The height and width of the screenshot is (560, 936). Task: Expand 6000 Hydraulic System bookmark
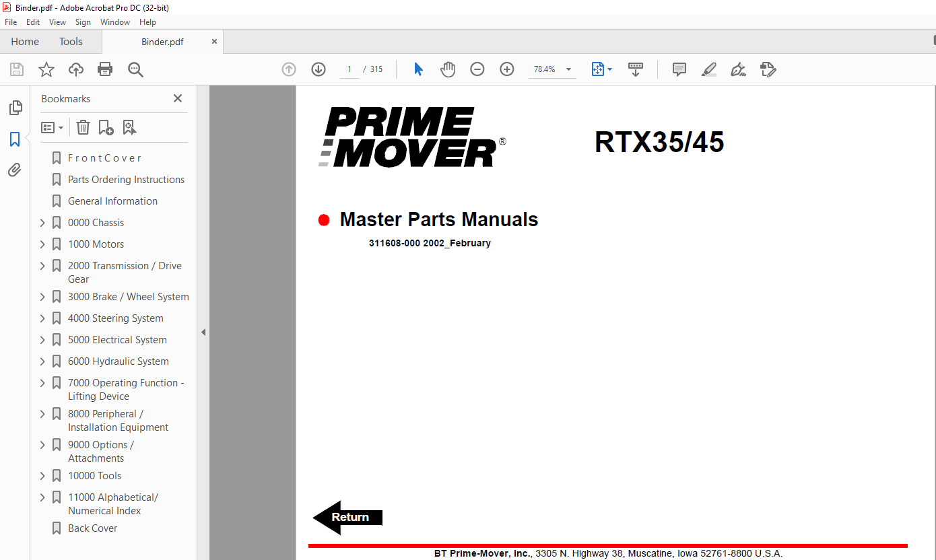(x=42, y=361)
